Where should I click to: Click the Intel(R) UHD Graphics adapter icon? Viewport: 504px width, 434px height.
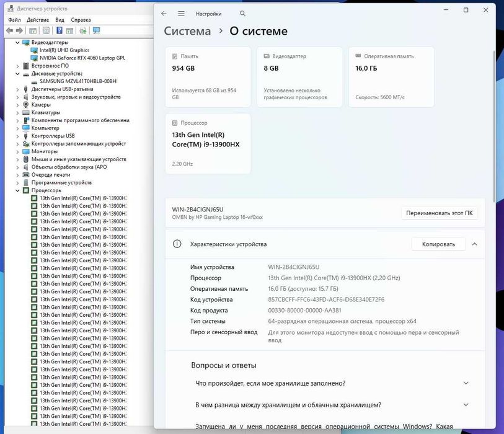[34, 50]
